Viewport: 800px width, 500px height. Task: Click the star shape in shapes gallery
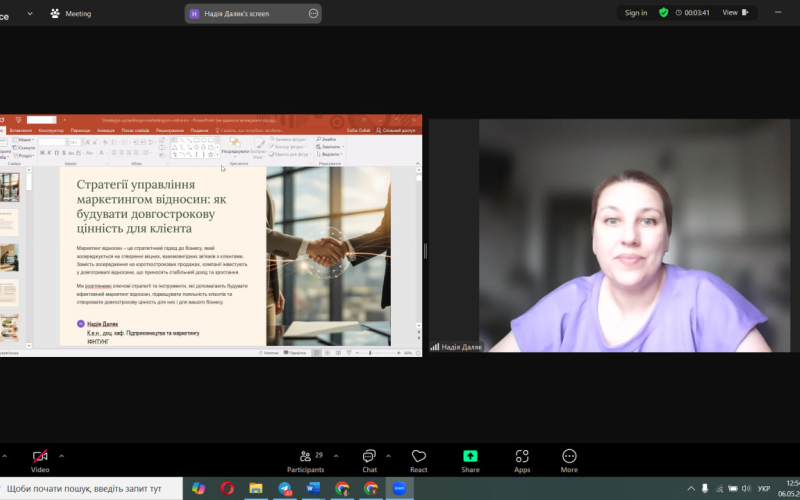tap(210, 154)
